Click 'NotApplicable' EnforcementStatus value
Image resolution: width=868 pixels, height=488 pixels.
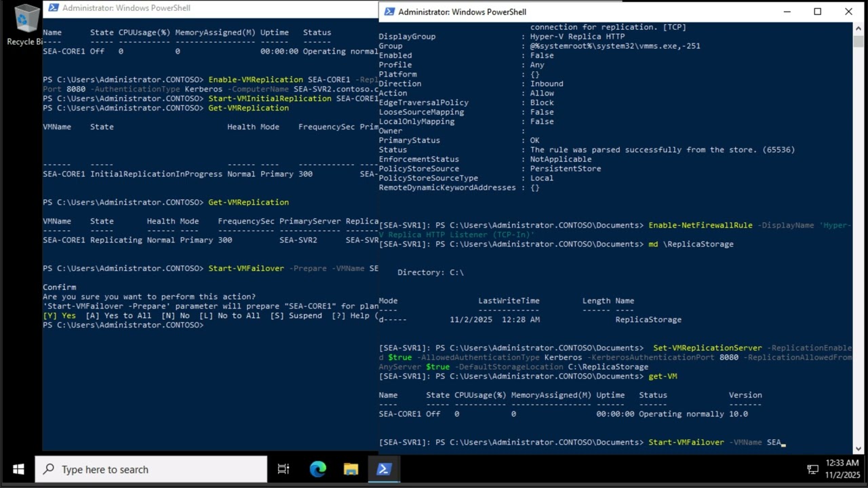561,159
